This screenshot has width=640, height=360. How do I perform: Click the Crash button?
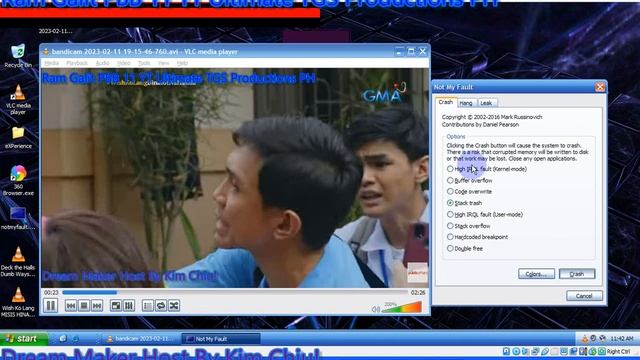[x=577, y=274]
